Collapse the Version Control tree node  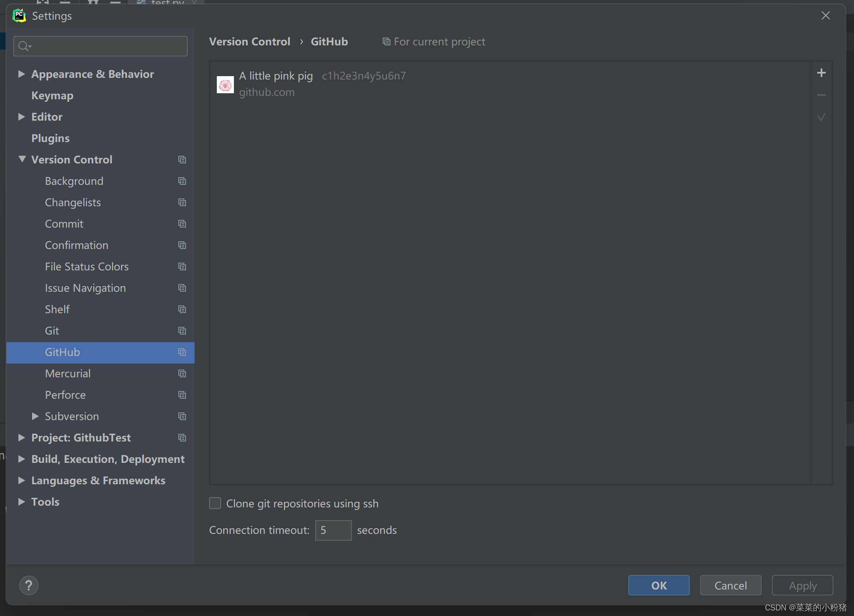(x=22, y=159)
